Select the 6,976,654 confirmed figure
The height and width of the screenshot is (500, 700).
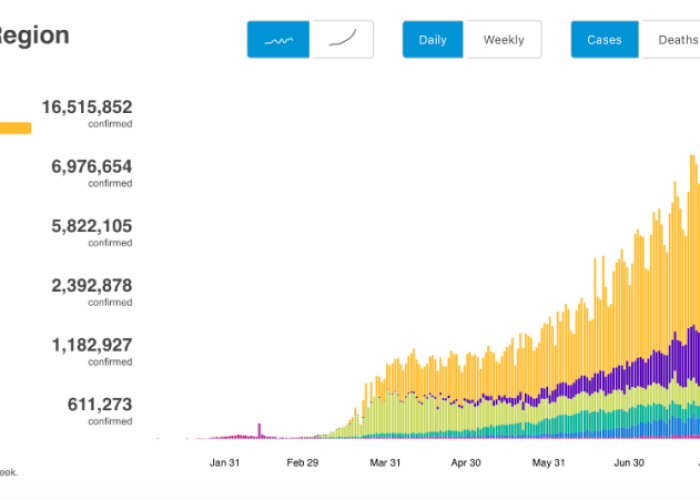[92, 167]
